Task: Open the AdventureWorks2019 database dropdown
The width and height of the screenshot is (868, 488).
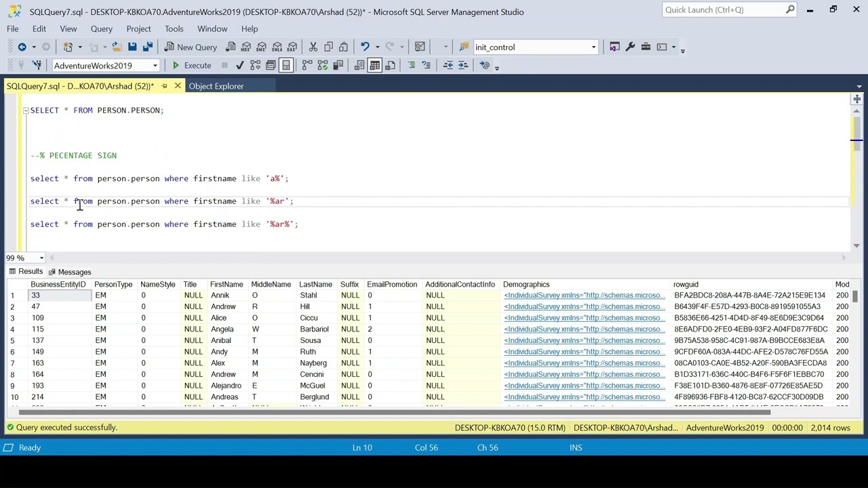Action: [155, 66]
